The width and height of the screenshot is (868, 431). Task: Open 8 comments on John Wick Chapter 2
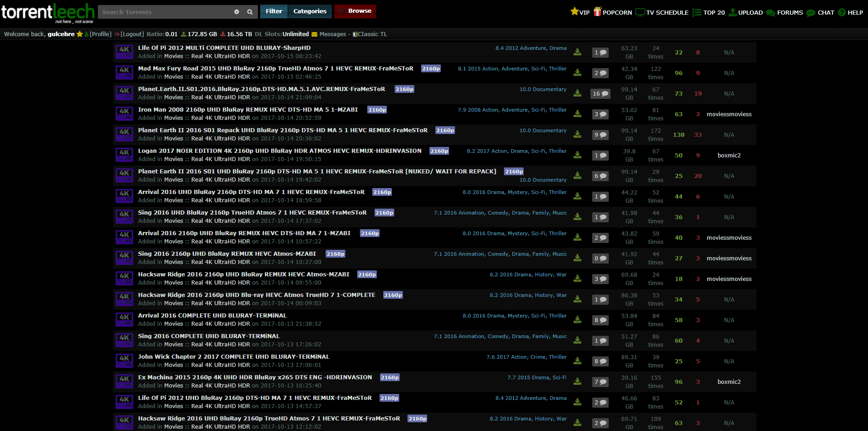pos(600,361)
